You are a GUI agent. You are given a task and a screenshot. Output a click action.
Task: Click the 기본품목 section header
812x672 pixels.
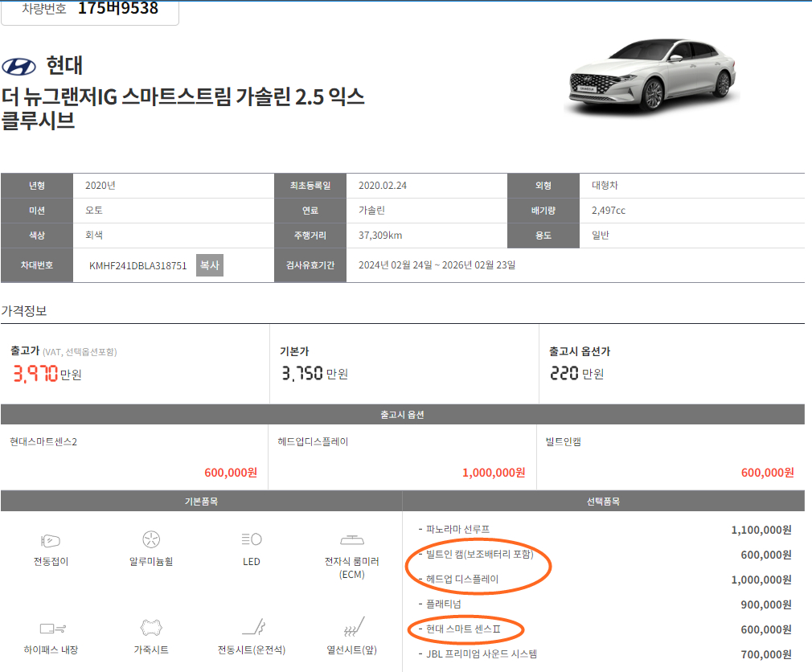click(x=202, y=501)
